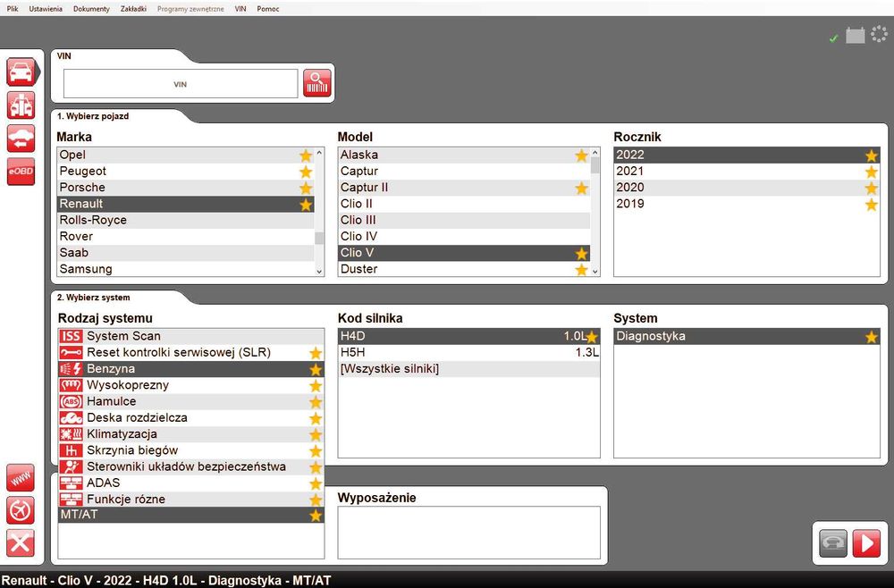Viewport: 894px width, 588px height.
Task: Click Marka list scroll down arrow
Action: click(319, 271)
